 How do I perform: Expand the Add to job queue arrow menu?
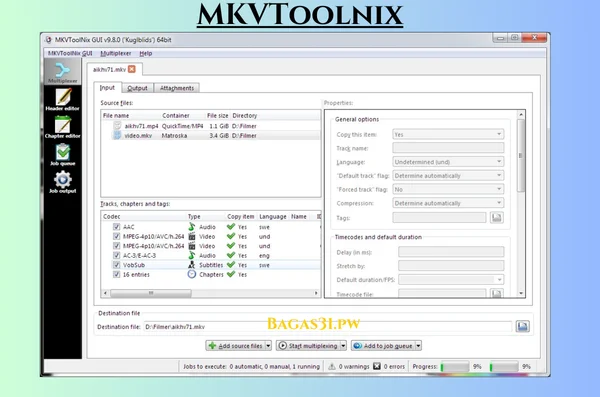click(x=418, y=346)
